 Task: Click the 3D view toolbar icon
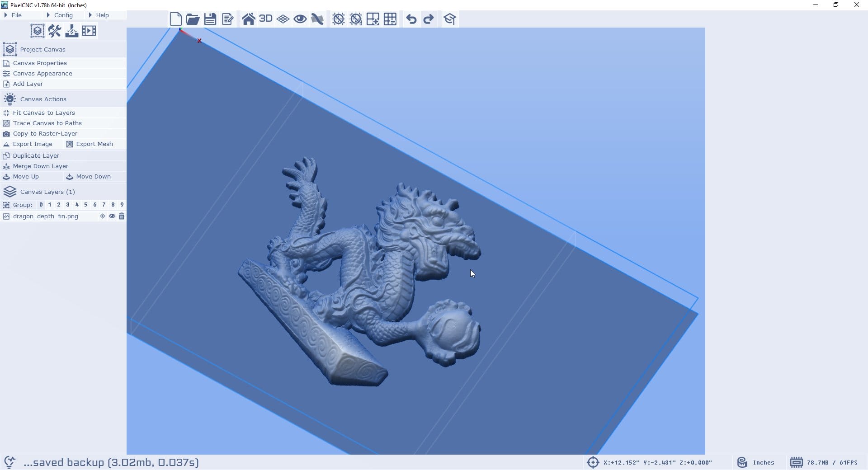click(265, 19)
